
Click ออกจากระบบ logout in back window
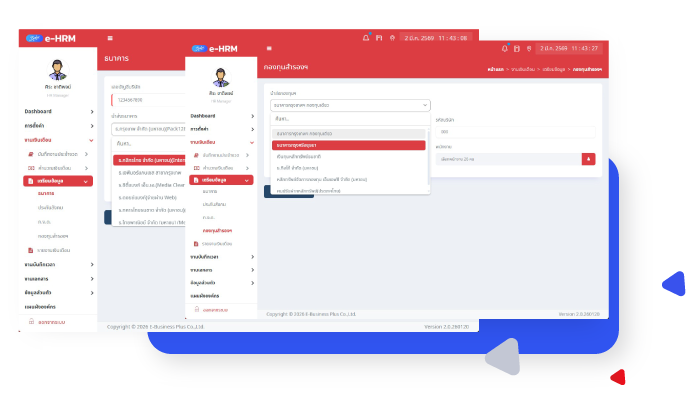point(47,322)
